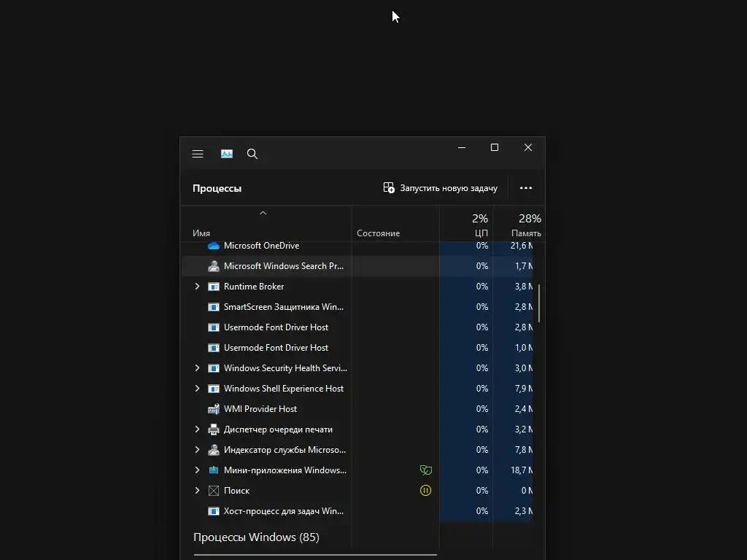Expand the Windows Security Health Servi... group
Image resolution: width=747 pixels, height=560 pixels.
(197, 368)
